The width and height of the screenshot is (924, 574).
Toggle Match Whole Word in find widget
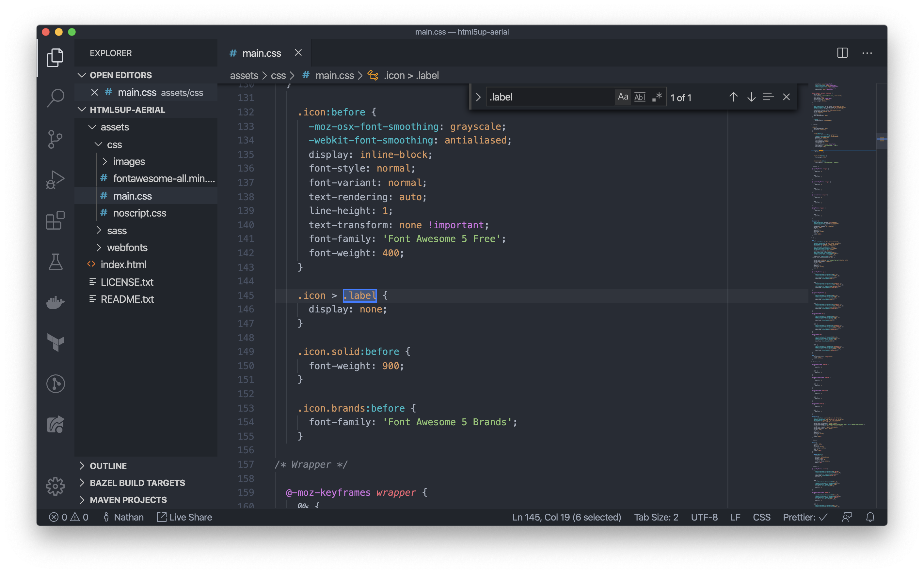[640, 97]
